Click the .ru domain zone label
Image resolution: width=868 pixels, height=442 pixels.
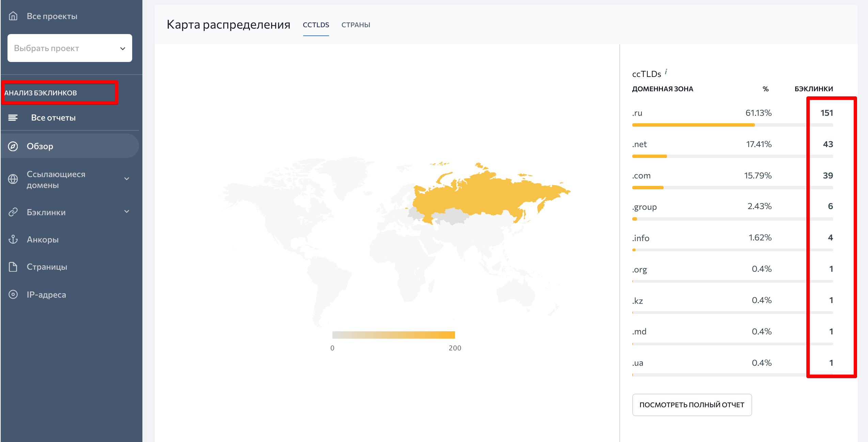click(x=637, y=113)
